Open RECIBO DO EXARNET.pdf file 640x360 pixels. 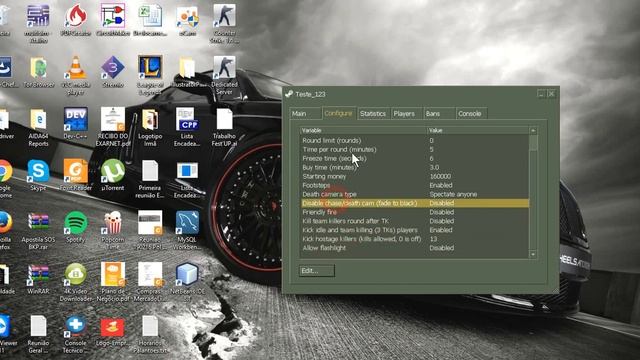pyautogui.click(x=113, y=127)
